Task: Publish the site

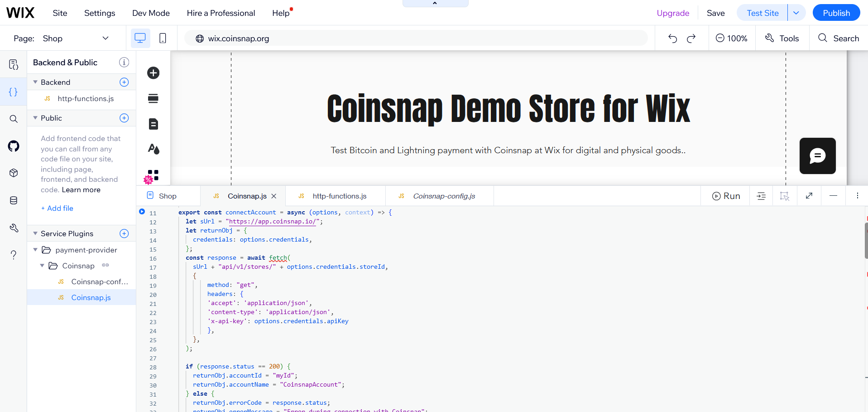Action: pos(836,12)
